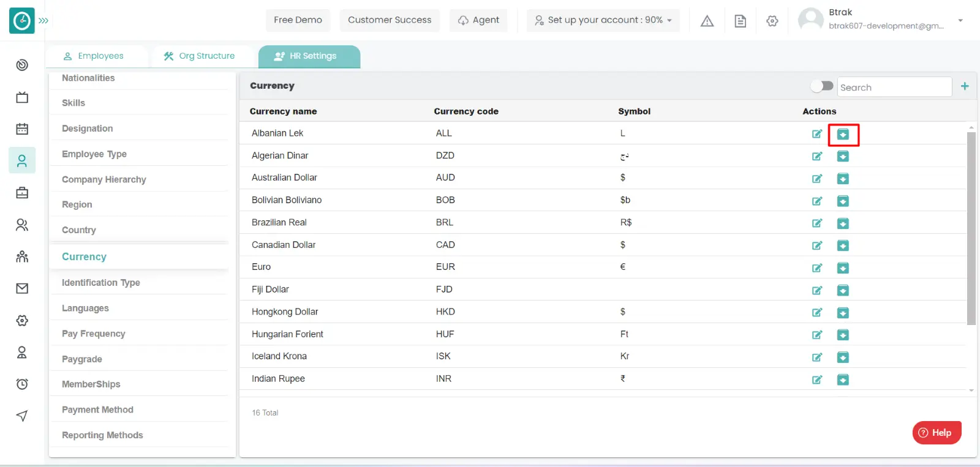Edit the Albanian Lek currency

pyautogui.click(x=816, y=134)
